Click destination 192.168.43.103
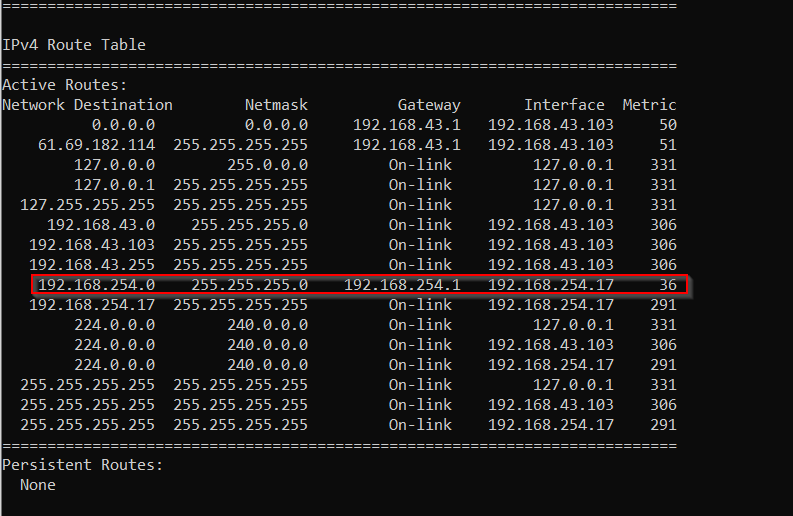793x516 pixels. [92, 244]
